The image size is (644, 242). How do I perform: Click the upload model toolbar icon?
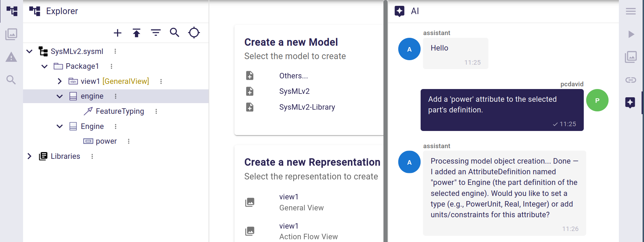pos(137,33)
